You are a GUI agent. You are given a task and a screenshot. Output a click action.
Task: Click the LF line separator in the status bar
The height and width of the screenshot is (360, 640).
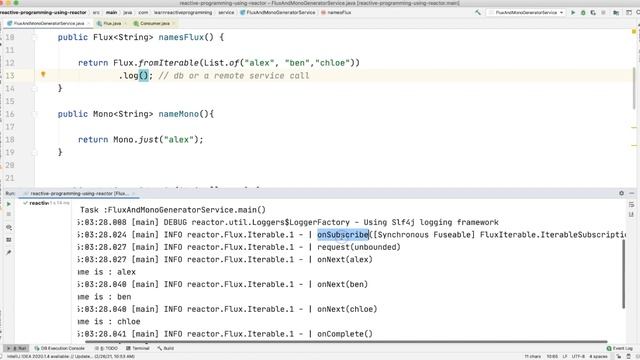(x=565, y=357)
